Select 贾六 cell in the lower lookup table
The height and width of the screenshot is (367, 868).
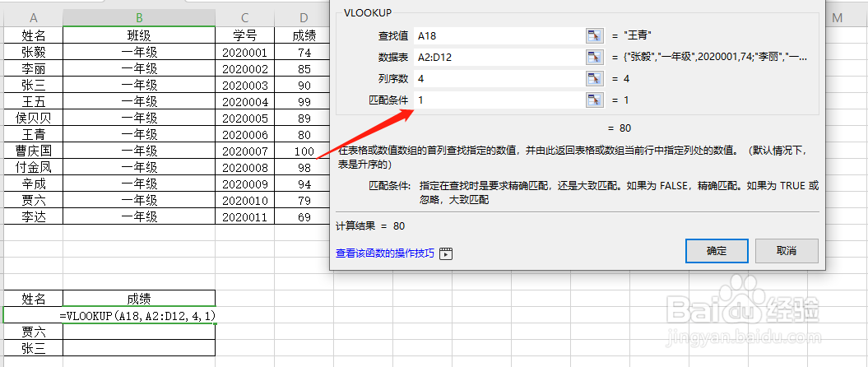[x=33, y=332]
